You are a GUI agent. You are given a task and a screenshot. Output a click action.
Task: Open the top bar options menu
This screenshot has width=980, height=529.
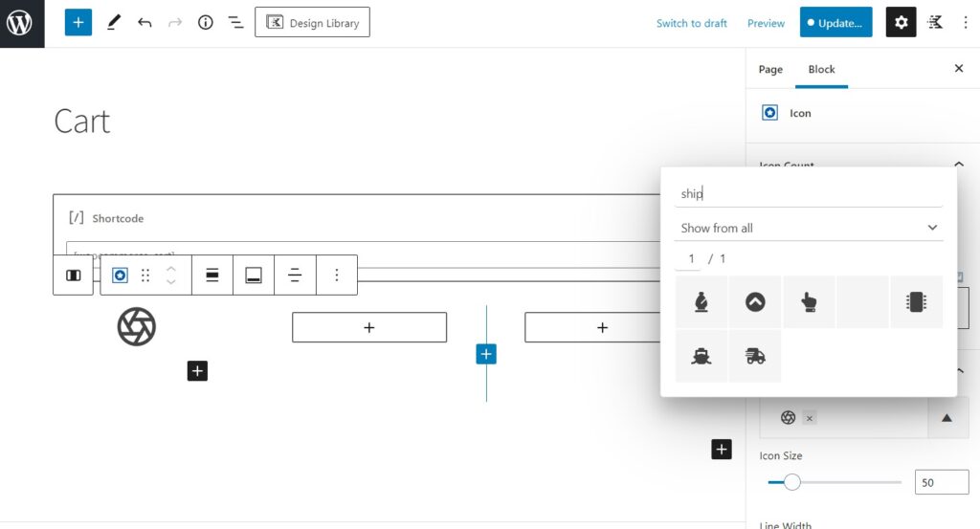pos(965,23)
